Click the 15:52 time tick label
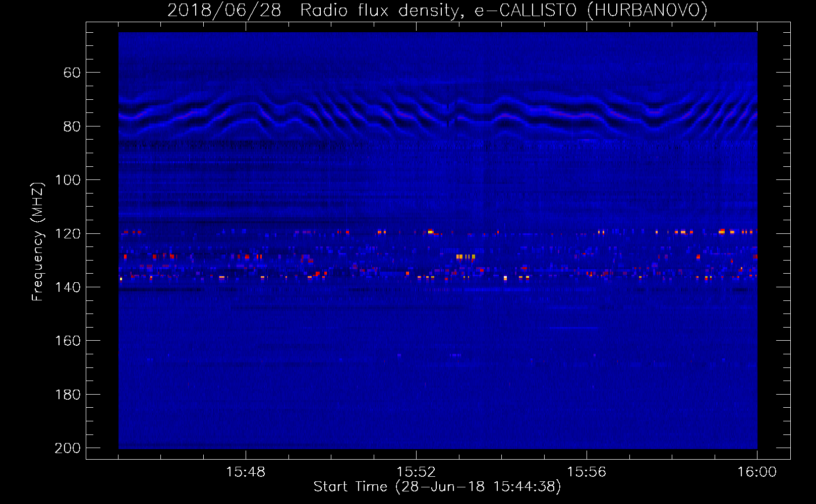The image size is (816, 504). pos(416,472)
